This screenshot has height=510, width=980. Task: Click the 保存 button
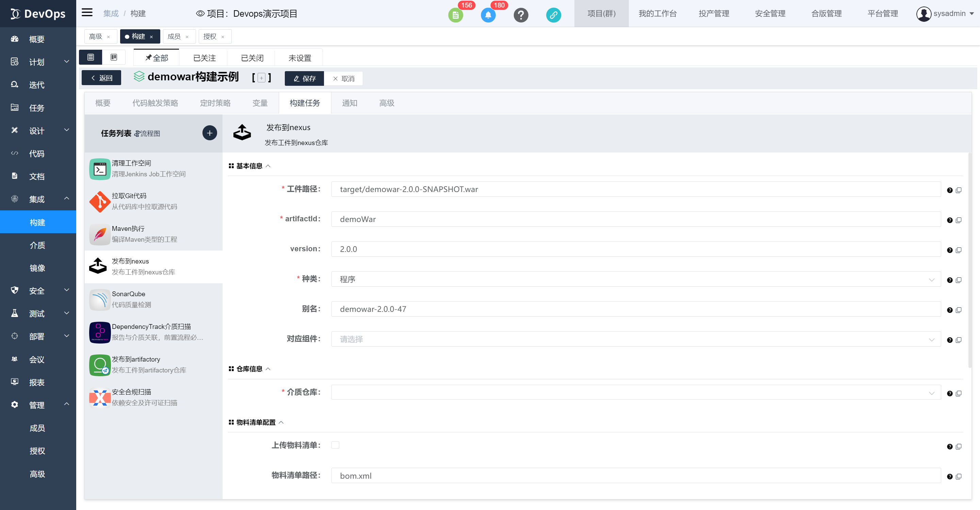pyautogui.click(x=304, y=78)
